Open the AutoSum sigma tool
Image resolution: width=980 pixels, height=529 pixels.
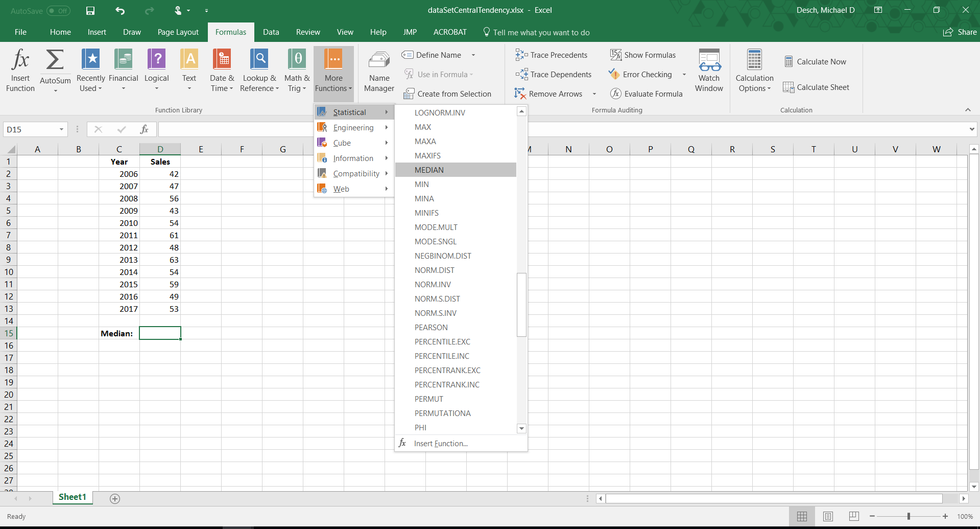[x=55, y=70]
